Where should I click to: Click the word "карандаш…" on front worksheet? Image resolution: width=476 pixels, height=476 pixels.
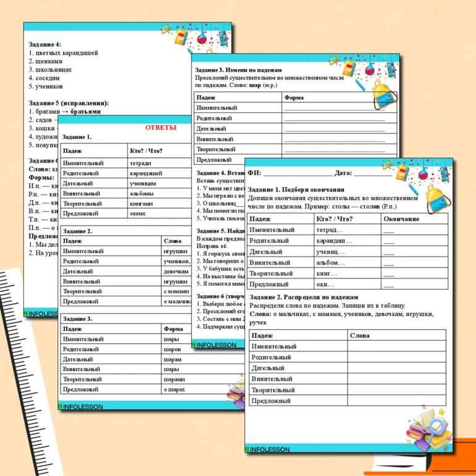334,241
